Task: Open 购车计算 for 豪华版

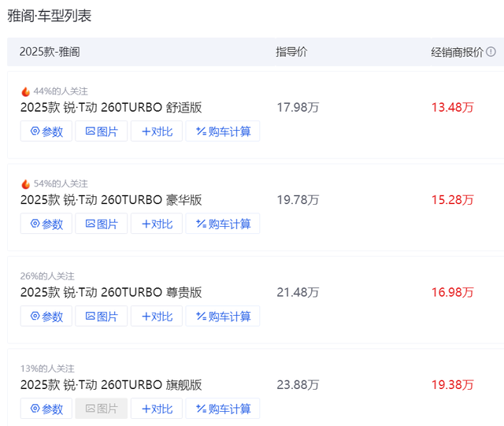Action: [223, 224]
